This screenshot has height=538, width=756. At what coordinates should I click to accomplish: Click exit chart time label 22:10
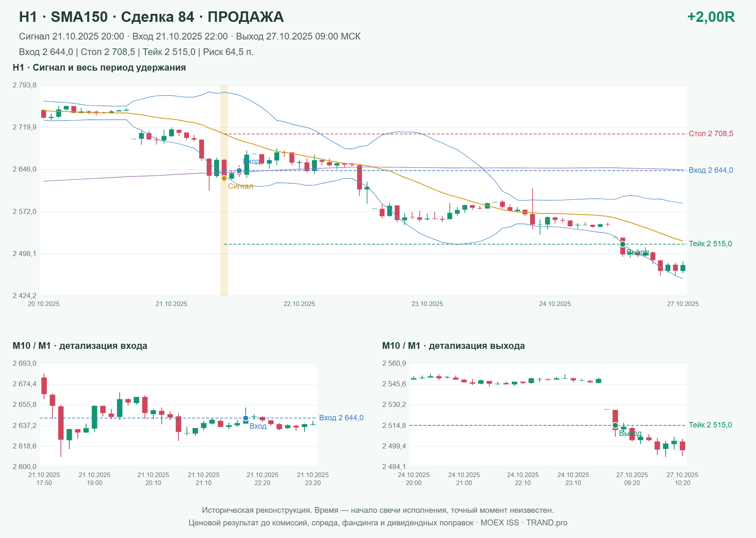(523, 483)
